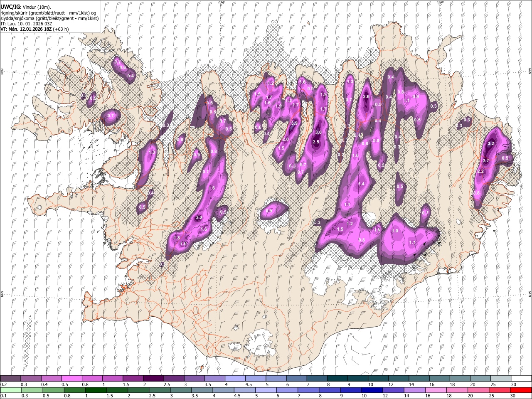Select the 12 swatch in the snow legend

[399, 379]
